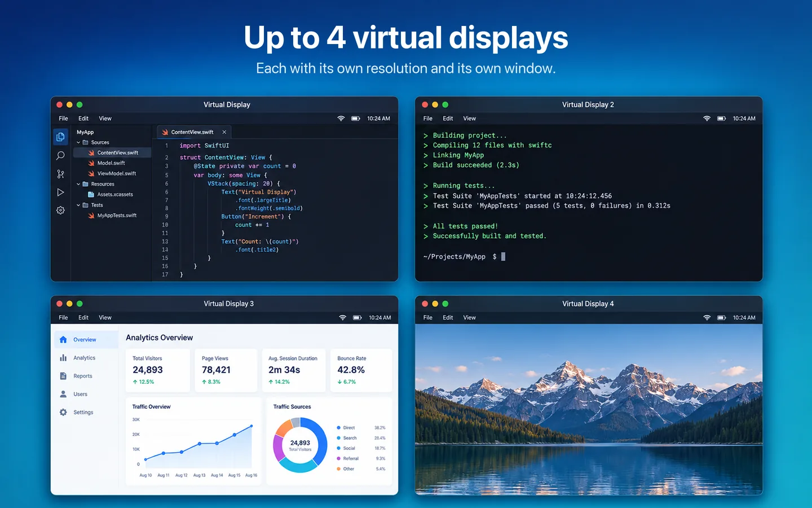The width and height of the screenshot is (812, 508).
Task: Select the Run and Debug play icon in editor sidebar
Action: 60,192
